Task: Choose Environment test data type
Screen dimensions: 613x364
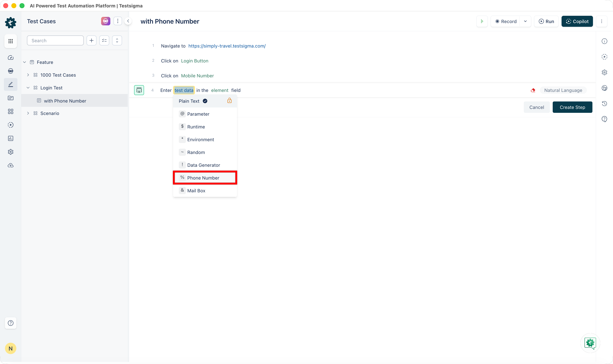Action: 205,140
